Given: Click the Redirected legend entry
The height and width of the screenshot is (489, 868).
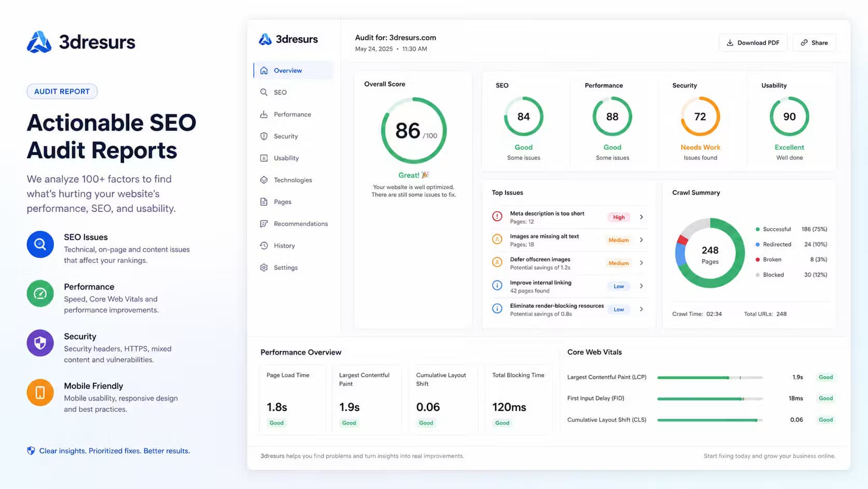Looking at the screenshot, I should 791,244.
